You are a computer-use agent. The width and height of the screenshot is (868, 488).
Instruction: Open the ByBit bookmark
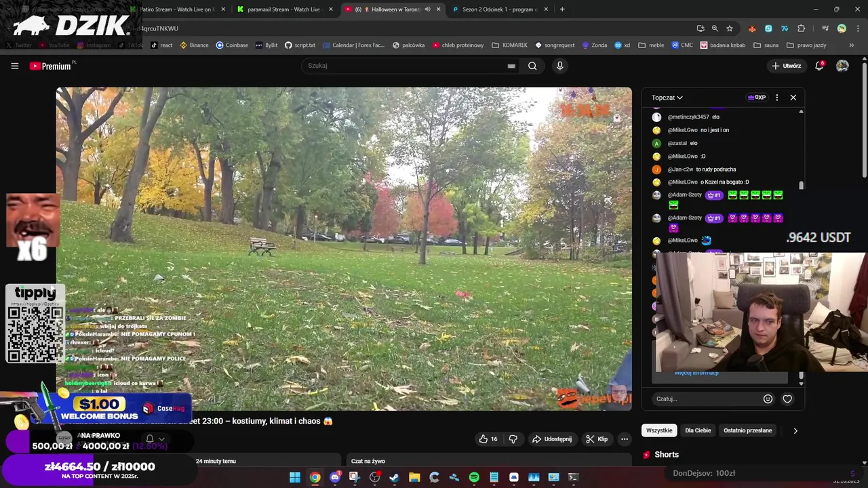[x=267, y=45]
